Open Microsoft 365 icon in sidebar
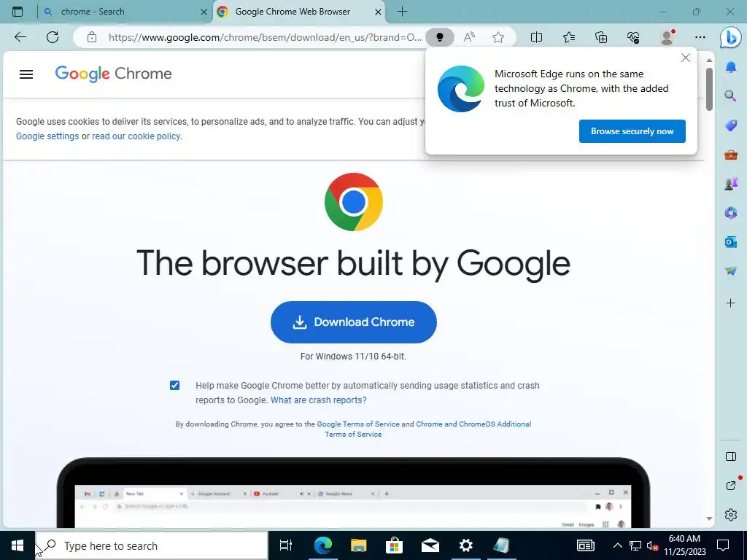This screenshot has height=560, width=747. point(731,212)
